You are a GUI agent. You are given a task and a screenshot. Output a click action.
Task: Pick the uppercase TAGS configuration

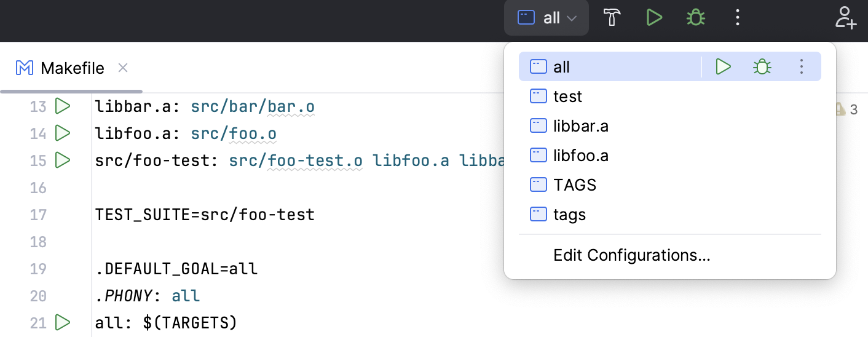pos(574,185)
